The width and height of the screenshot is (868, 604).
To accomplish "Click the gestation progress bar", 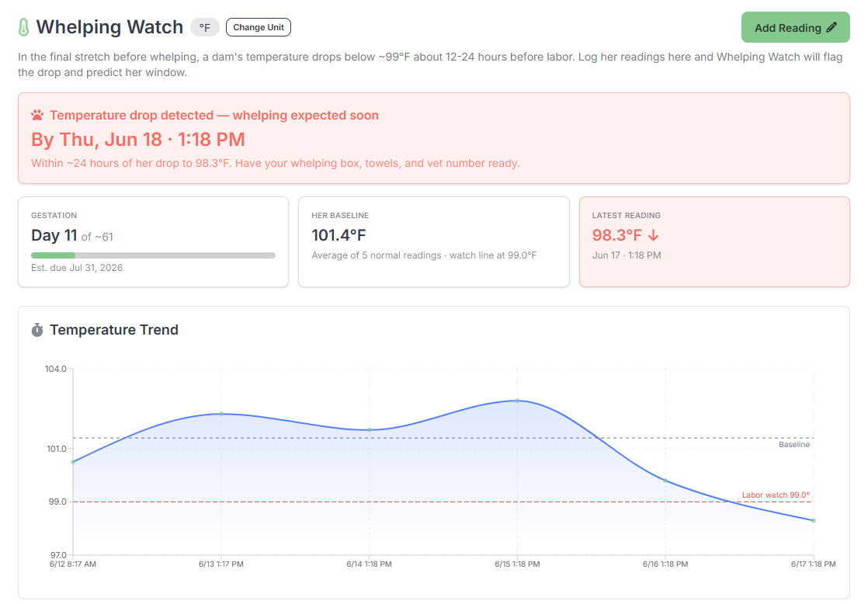I will click(154, 255).
